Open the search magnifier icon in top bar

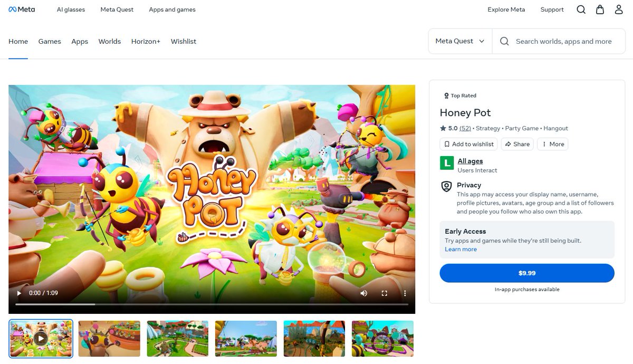(581, 9)
